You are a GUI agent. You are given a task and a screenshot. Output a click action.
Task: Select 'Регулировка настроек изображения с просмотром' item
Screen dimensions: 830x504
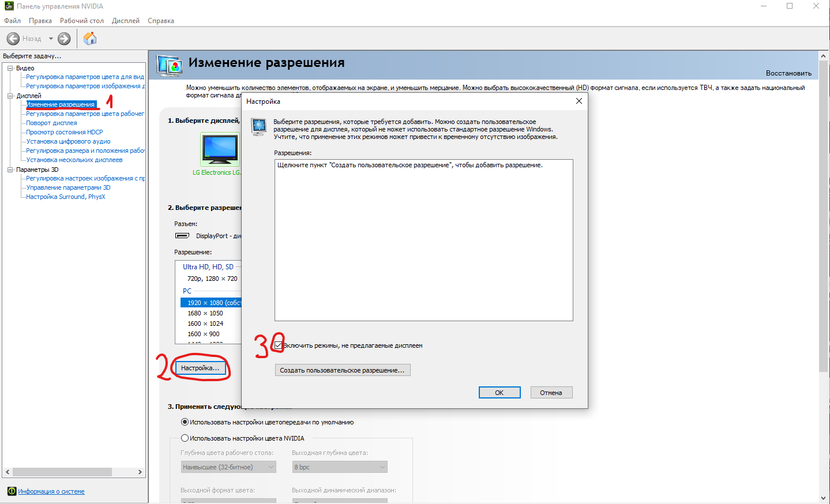pos(85,178)
